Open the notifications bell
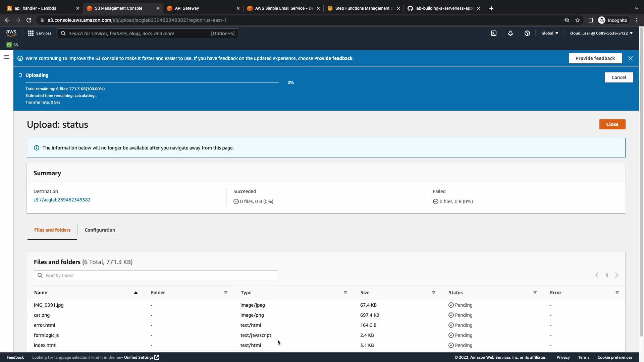The image size is (644, 362). point(510,33)
